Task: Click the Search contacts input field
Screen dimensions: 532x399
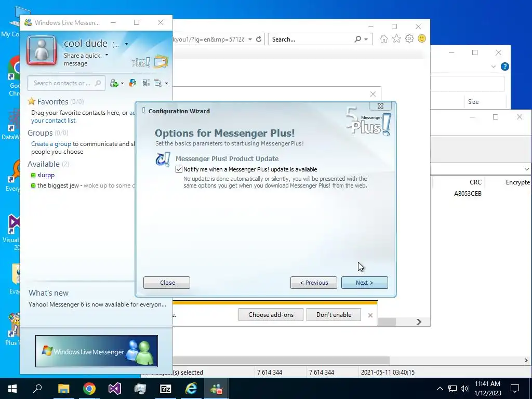Action: [x=66, y=83]
